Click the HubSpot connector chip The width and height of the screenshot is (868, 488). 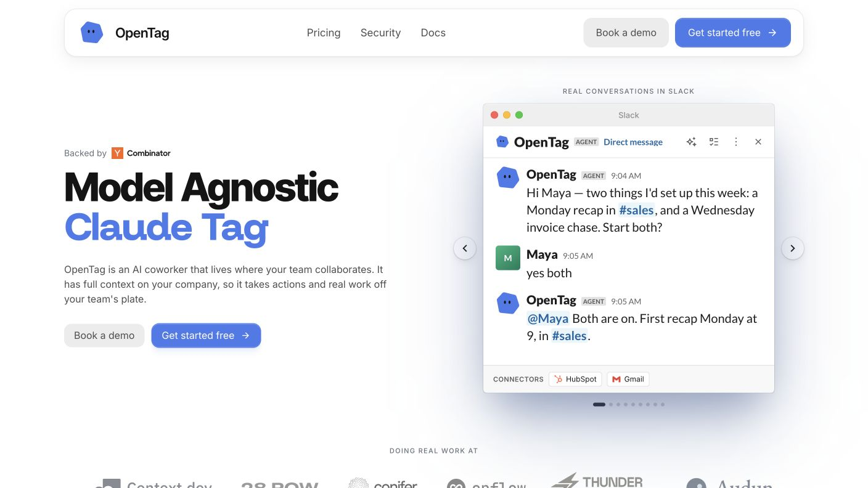pyautogui.click(x=575, y=379)
